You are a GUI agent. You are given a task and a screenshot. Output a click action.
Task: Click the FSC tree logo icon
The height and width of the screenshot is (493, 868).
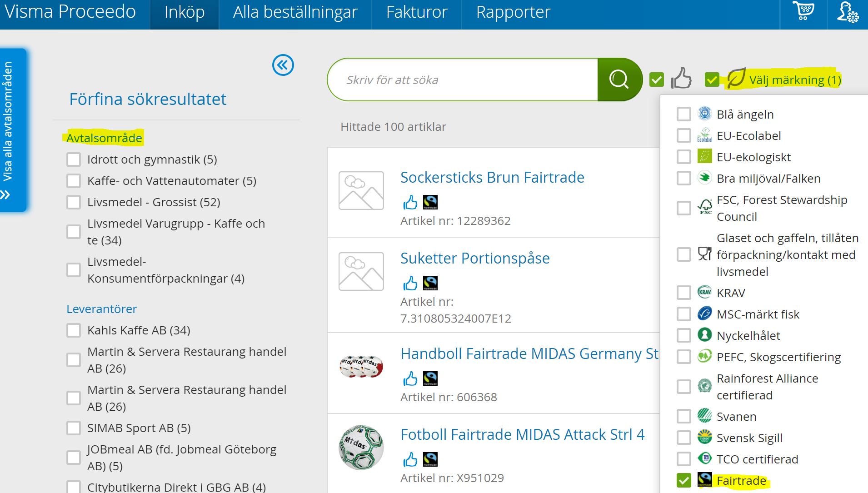point(704,207)
